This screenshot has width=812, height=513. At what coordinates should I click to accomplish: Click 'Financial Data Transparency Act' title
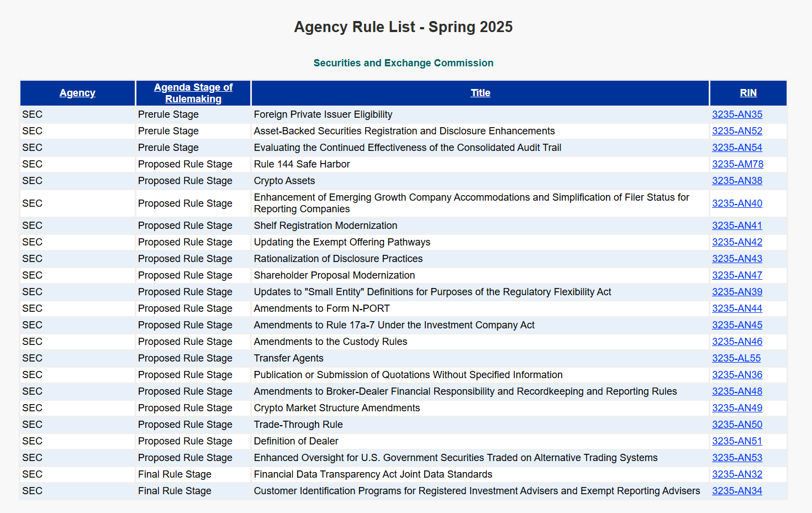(373, 474)
